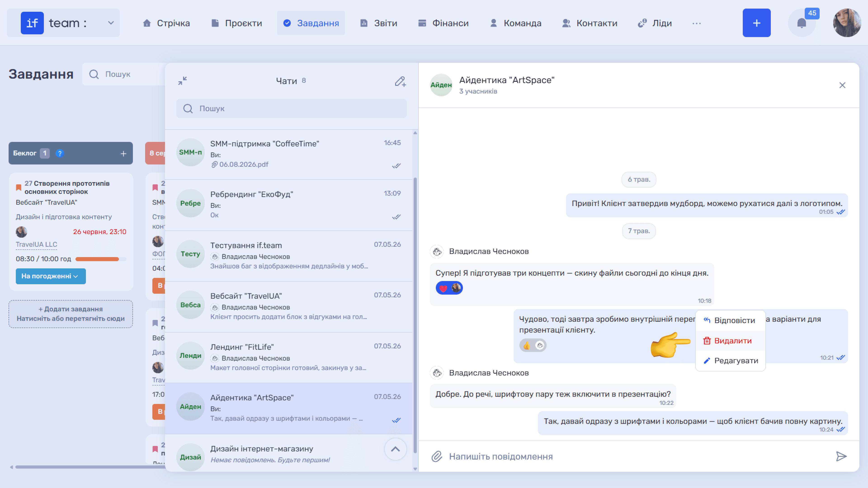Create a new chat with pencil icon
868x488 pixels.
pos(400,81)
